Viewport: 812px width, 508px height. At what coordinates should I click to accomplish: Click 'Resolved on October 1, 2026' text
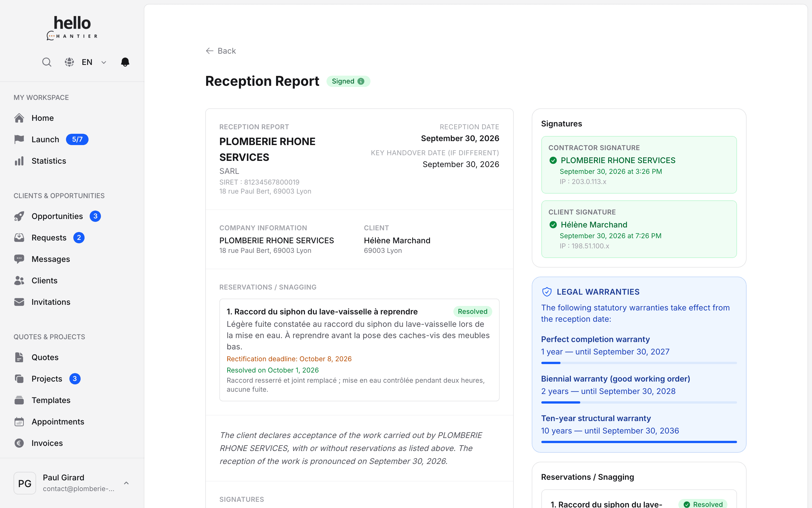tap(272, 370)
